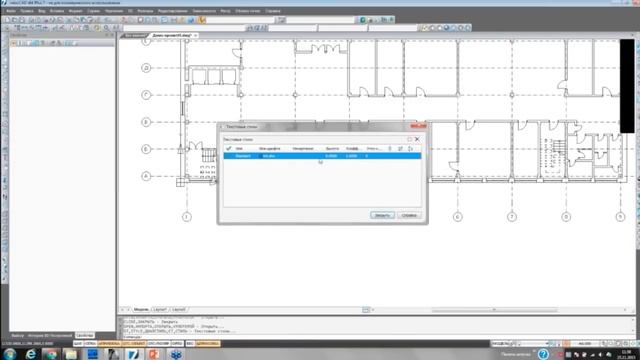Toggle ШТРИХОВКА hatch display in status bar
The image size is (640, 360).
click(207, 344)
